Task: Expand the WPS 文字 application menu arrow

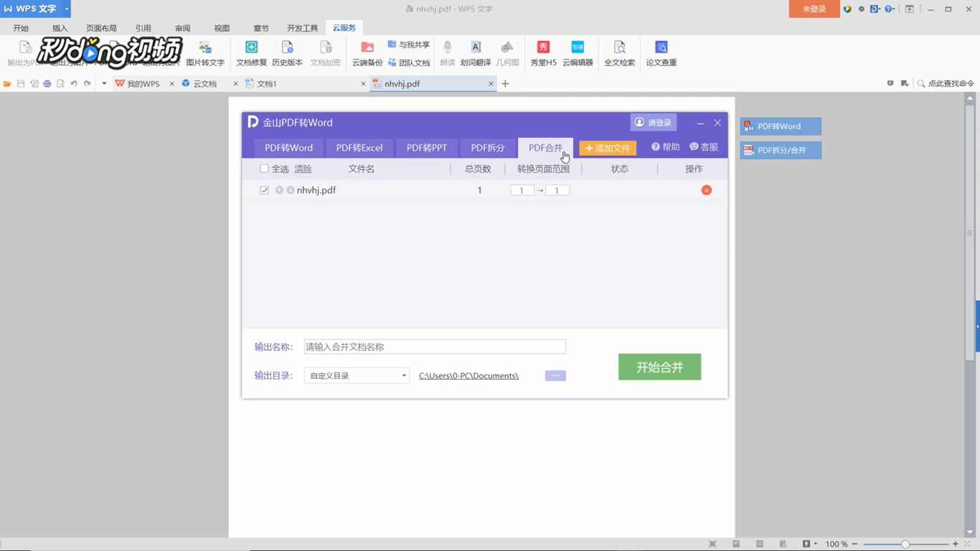Action: click(67, 9)
